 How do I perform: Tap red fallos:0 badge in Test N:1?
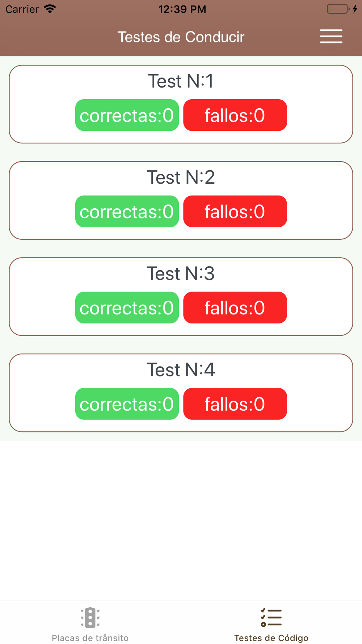point(235,115)
